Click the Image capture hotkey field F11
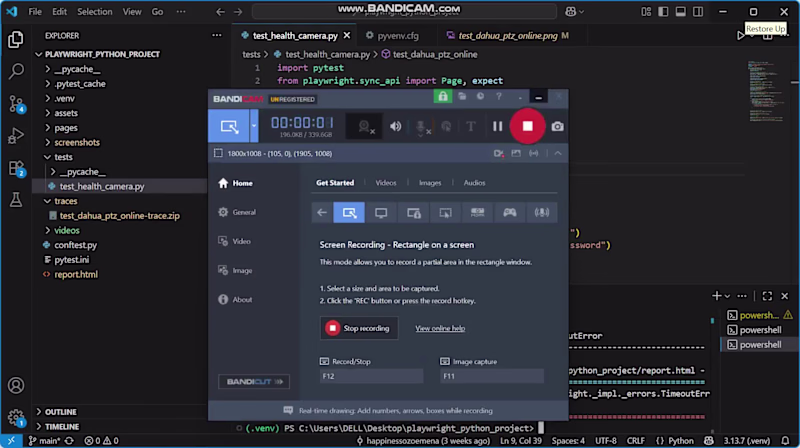Screen dimensions: 800x448 tap(492, 376)
